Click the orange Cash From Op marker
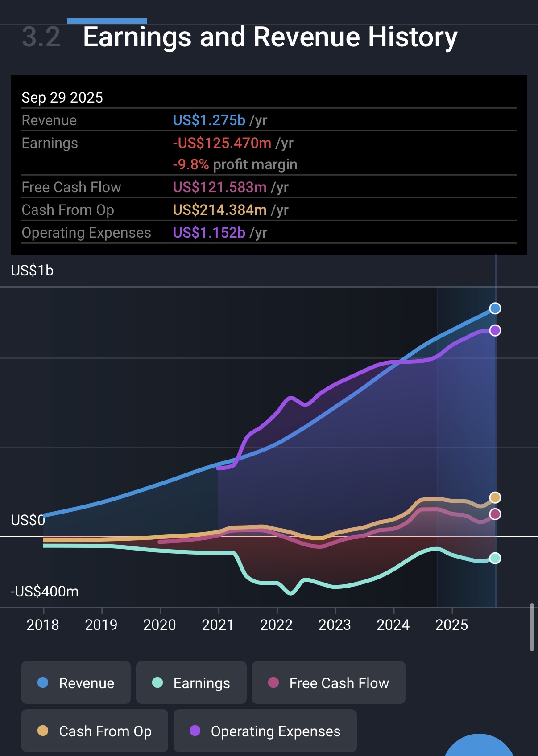This screenshot has height=756, width=538. (495, 497)
